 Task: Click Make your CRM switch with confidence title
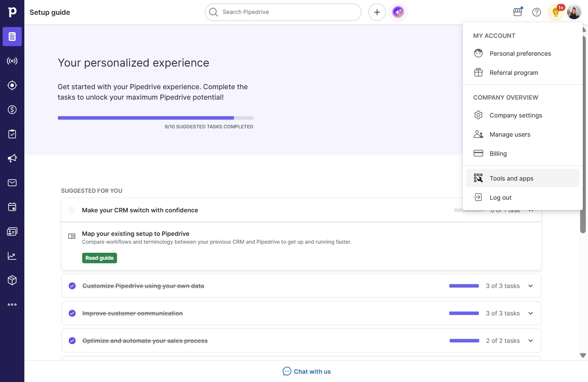click(140, 210)
